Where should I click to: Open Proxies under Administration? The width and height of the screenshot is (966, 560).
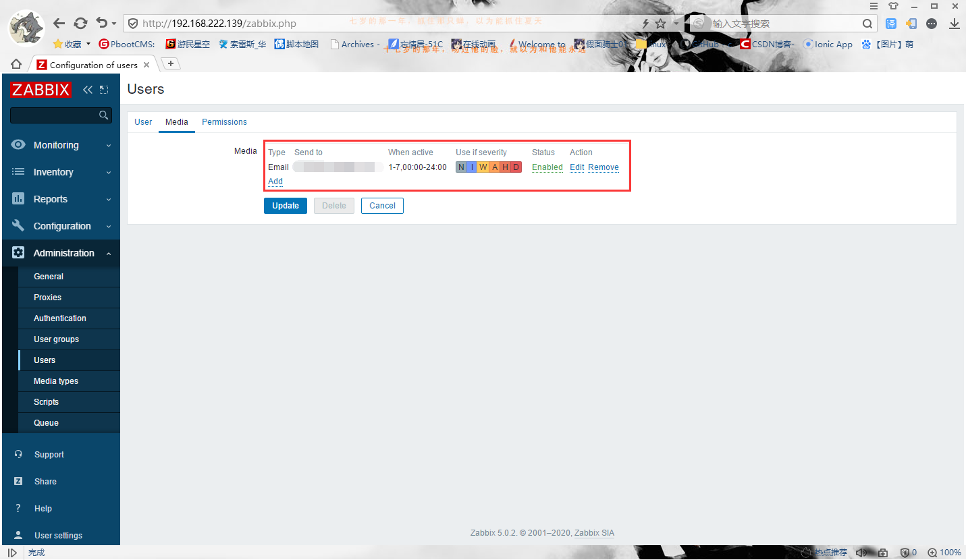(x=69, y=298)
